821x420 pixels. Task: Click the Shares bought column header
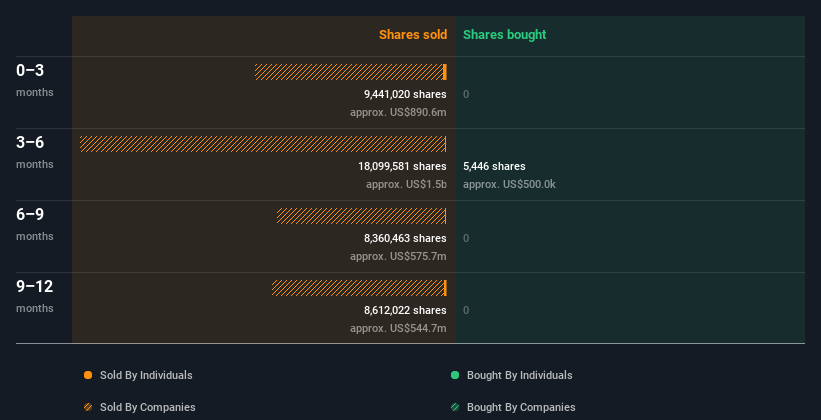[x=505, y=35]
